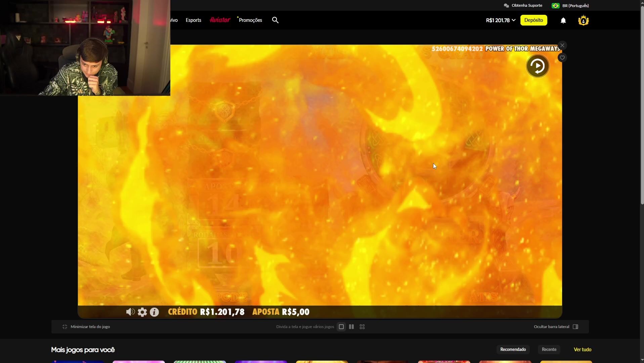This screenshot has width=644, height=363.
Task: Click the support chat bubble icon
Action: tap(506, 6)
